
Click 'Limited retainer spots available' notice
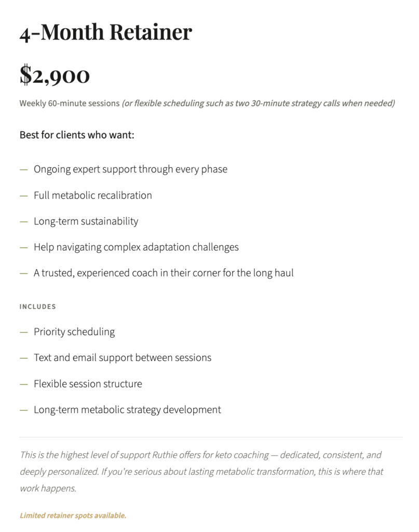tap(73, 516)
